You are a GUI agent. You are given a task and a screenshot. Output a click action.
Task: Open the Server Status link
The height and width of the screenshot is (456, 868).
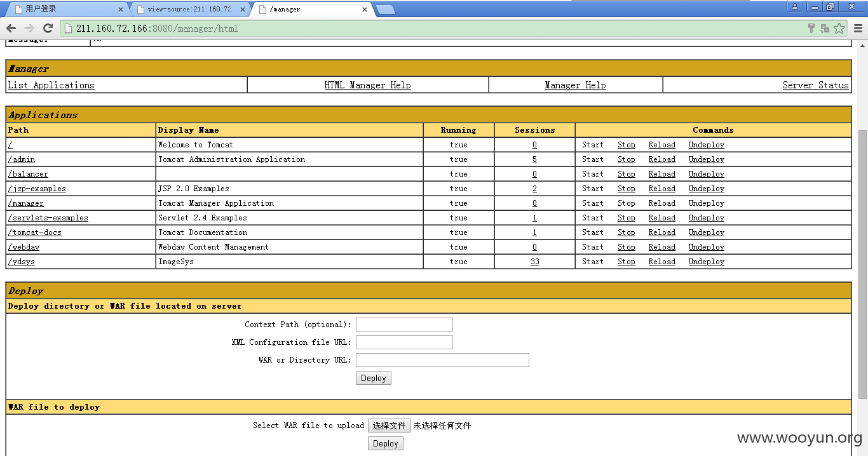pyautogui.click(x=816, y=85)
